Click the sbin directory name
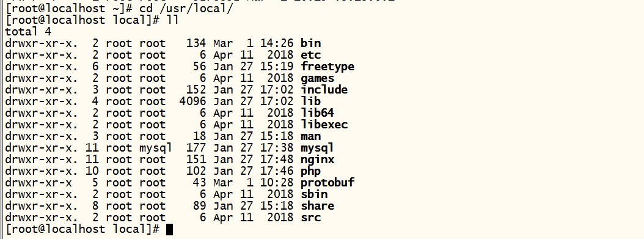The width and height of the screenshot is (644, 239). (314, 194)
